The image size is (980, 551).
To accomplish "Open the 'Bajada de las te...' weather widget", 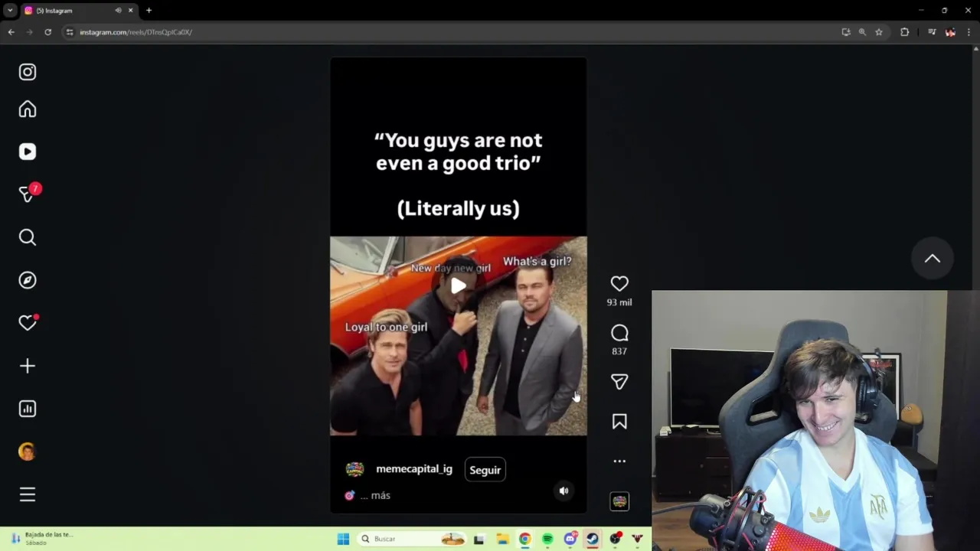I will (x=42, y=539).
